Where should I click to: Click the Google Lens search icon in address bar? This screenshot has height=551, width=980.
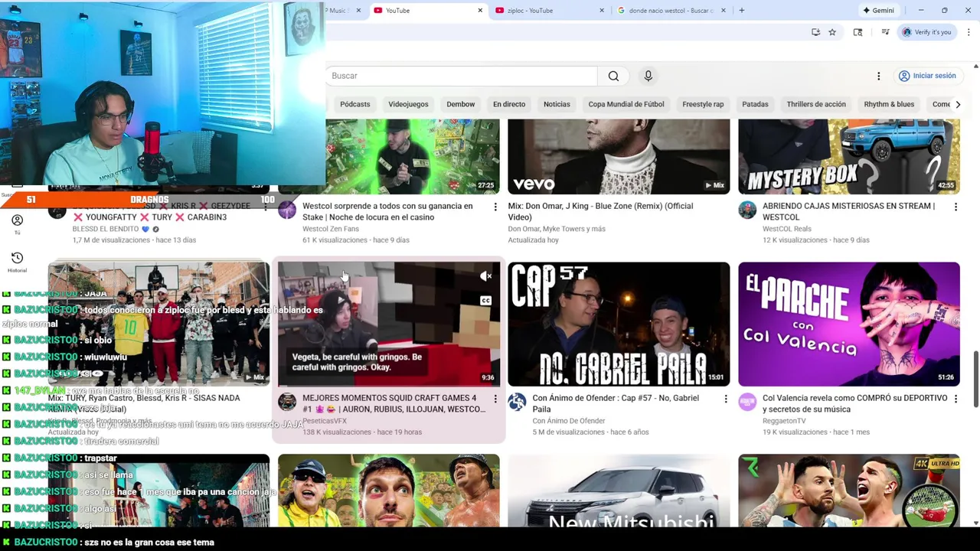coord(857,32)
